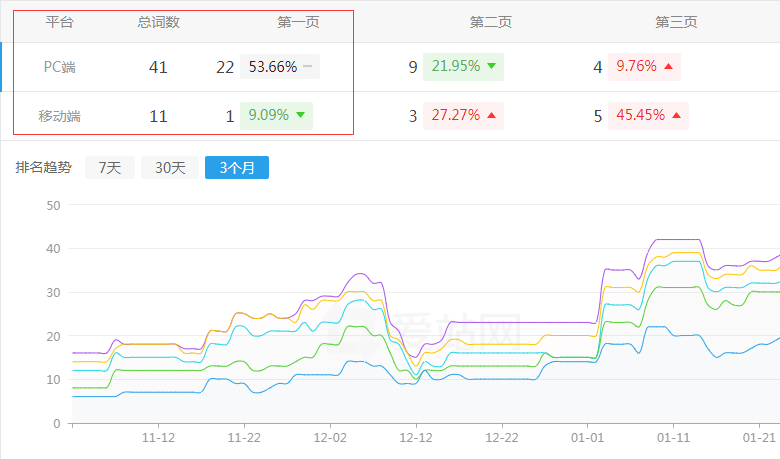The image size is (780, 459).
Task: Click the 第三页 column header
Action: (x=676, y=21)
